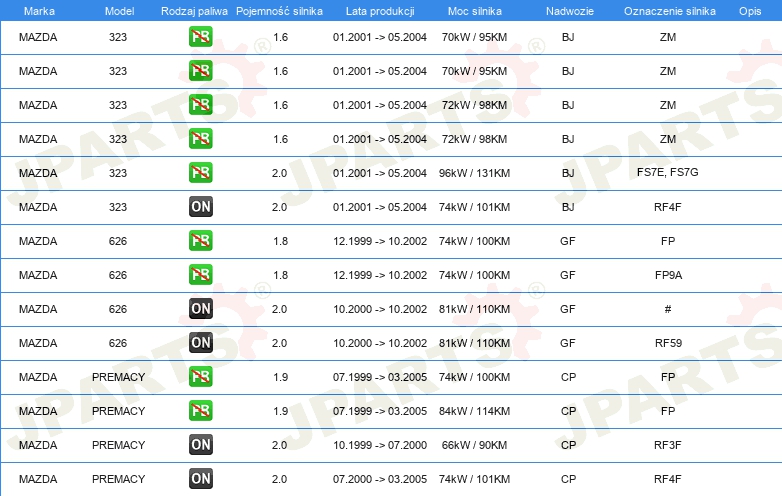782x496 pixels.
Task: Select the PREMACY model cell in the RF3F row
Action: (x=118, y=445)
